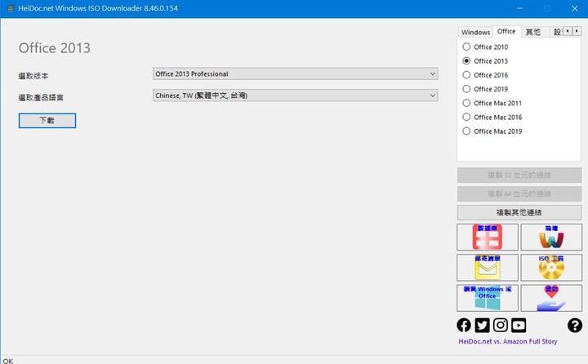Image resolution: width=588 pixels, height=364 pixels.
Task: Open the buy Windows and Office button
Action: coord(487,298)
